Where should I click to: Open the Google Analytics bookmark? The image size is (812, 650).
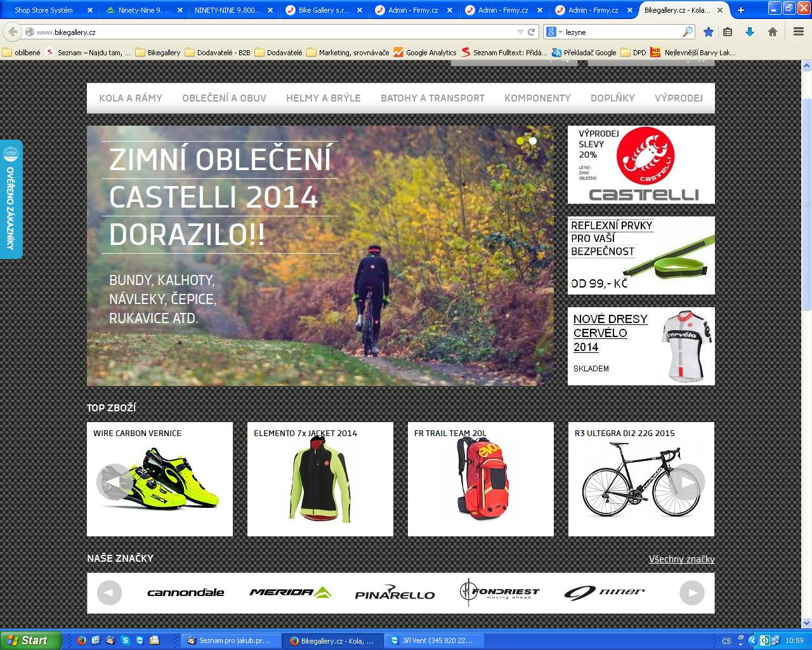[425, 53]
